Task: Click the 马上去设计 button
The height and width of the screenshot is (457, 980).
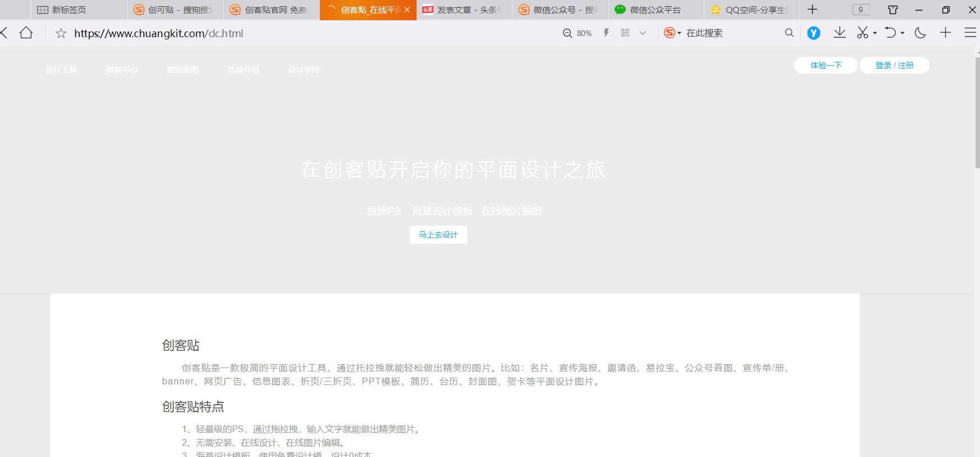Action: click(x=439, y=235)
